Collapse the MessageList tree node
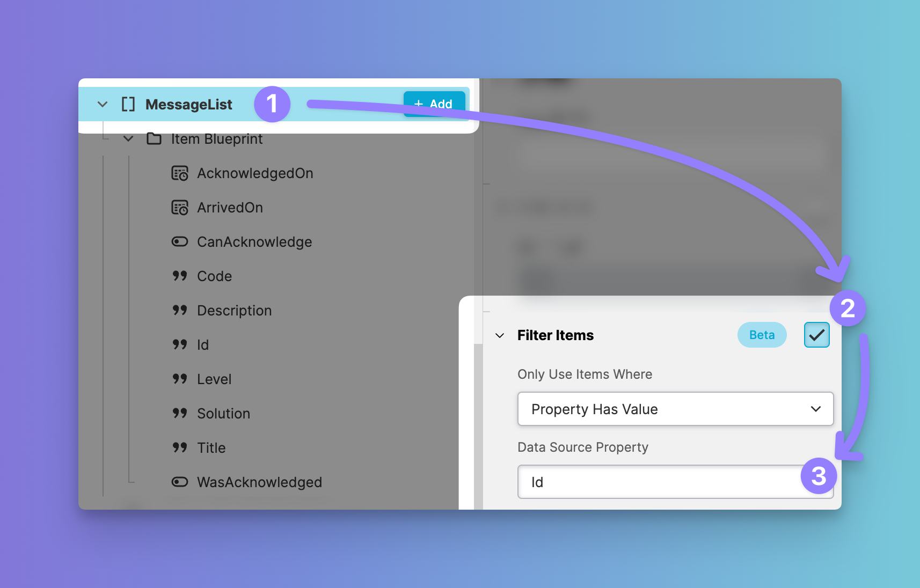 point(103,104)
